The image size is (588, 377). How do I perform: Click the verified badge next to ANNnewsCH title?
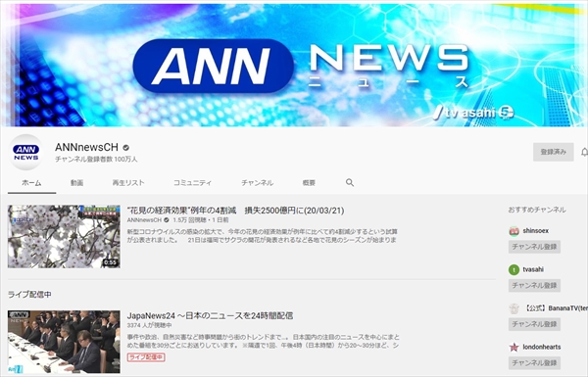(126, 148)
